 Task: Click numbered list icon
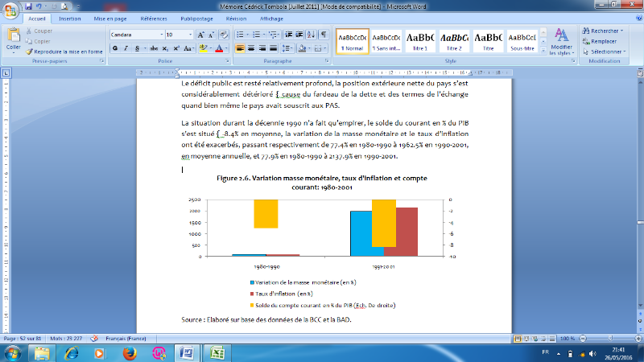[x=256, y=35]
